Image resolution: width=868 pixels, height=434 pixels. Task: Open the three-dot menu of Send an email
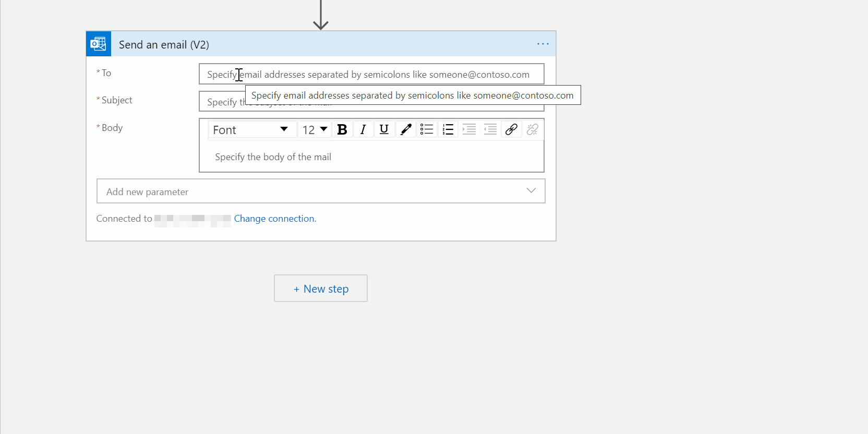[x=543, y=44]
